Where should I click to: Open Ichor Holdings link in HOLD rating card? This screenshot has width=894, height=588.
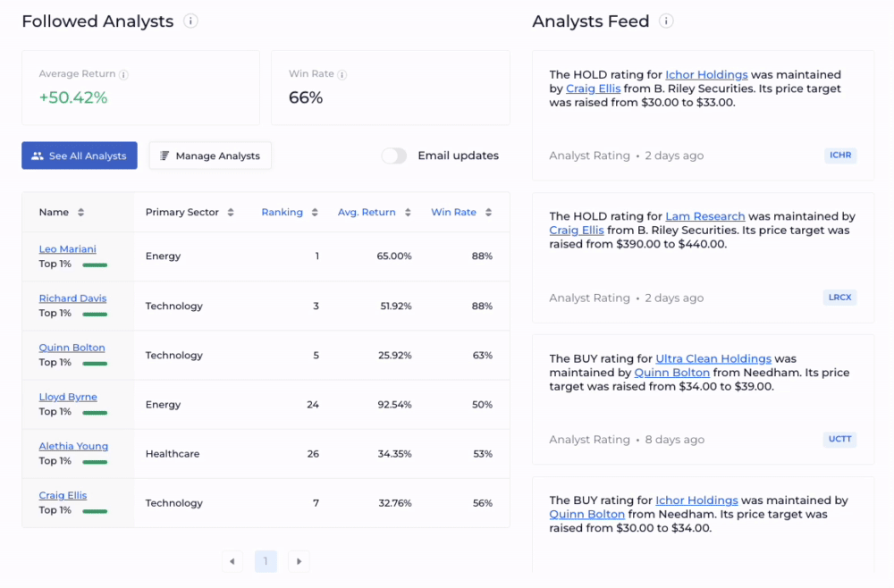(x=706, y=75)
